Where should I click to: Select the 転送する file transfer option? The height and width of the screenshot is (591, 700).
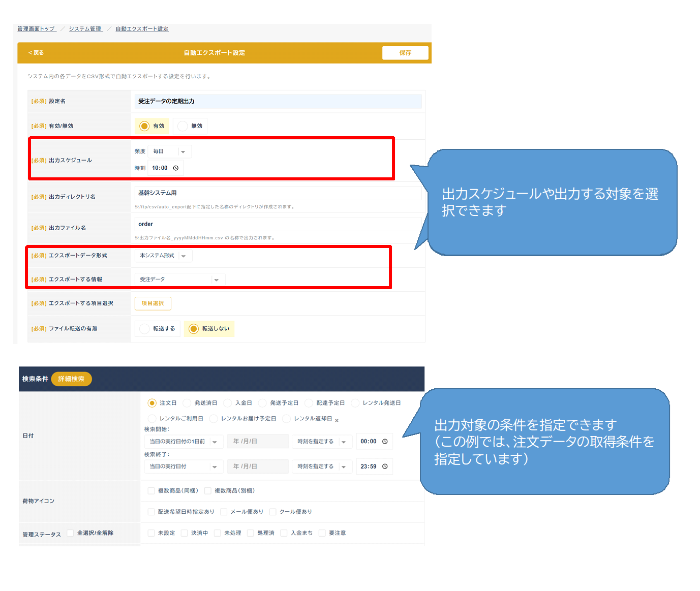tap(145, 329)
